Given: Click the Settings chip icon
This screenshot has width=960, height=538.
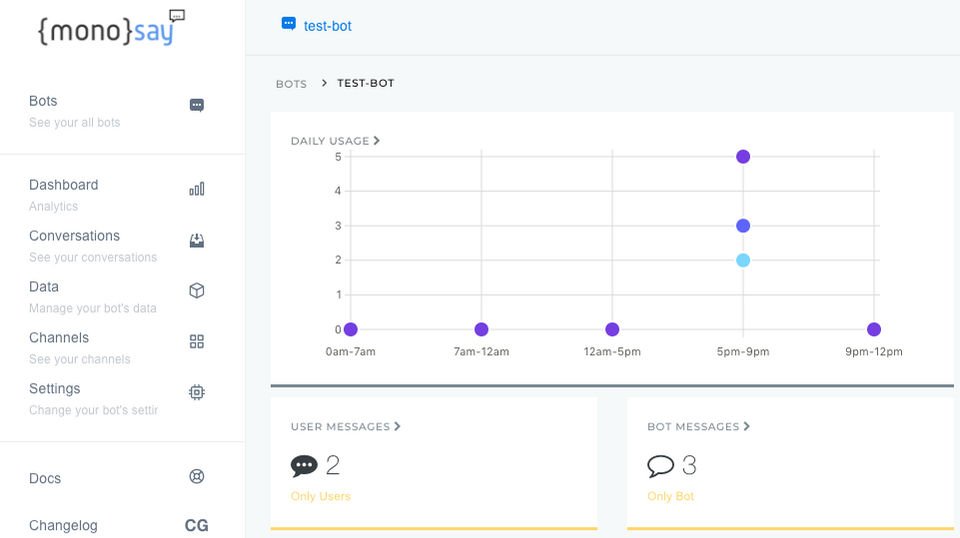Looking at the screenshot, I should pyautogui.click(x=197, y=392).
